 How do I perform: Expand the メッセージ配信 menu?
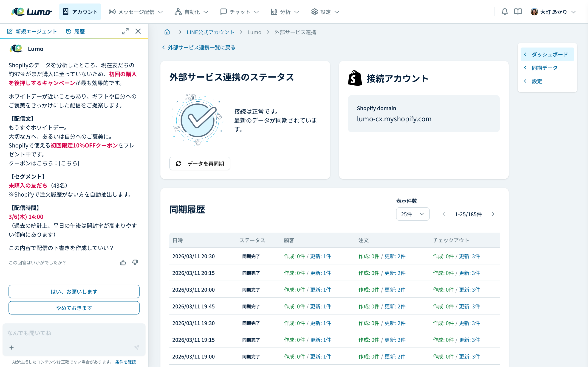pyautogui.click(x=136, y=12)
